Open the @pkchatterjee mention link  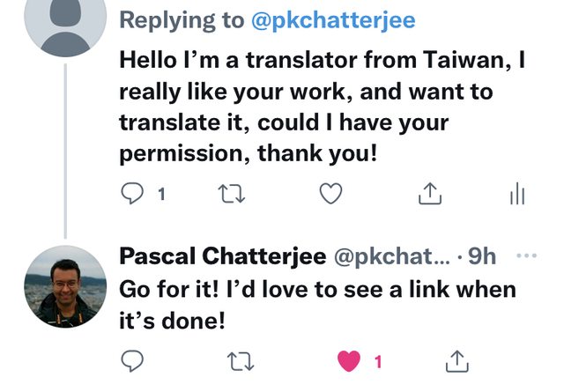pyautogui.click(x=333, y=20)
